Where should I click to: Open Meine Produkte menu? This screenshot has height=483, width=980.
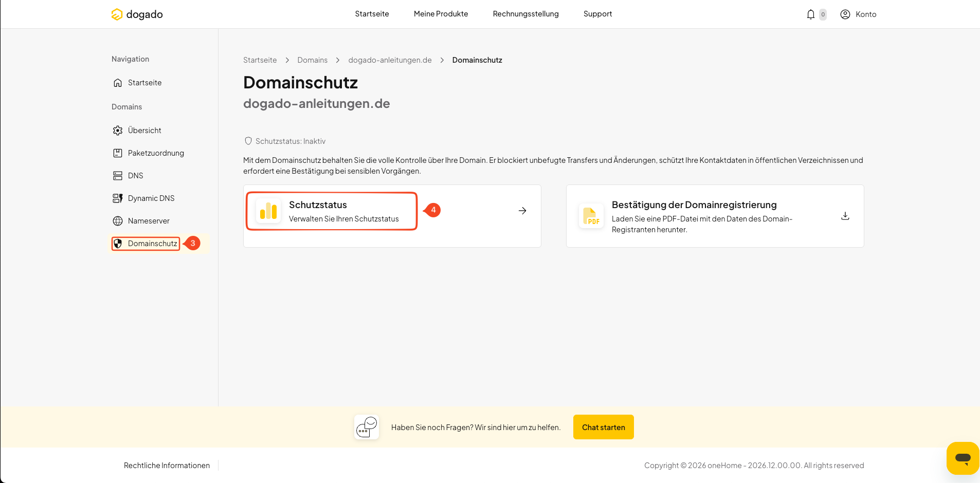[x=441, y=14]
